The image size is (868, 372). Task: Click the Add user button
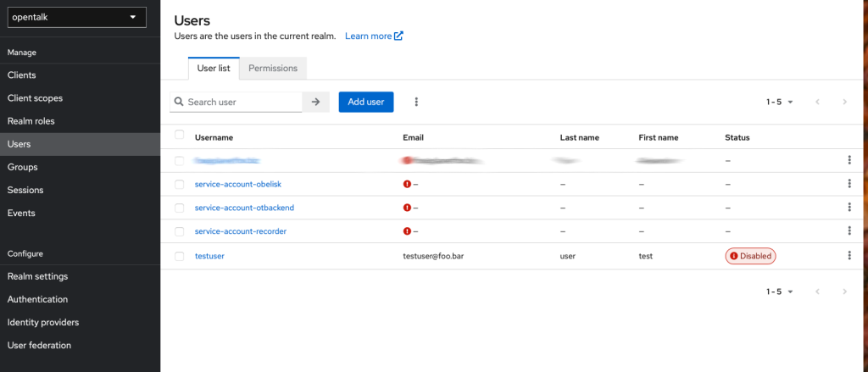[365, 102]
